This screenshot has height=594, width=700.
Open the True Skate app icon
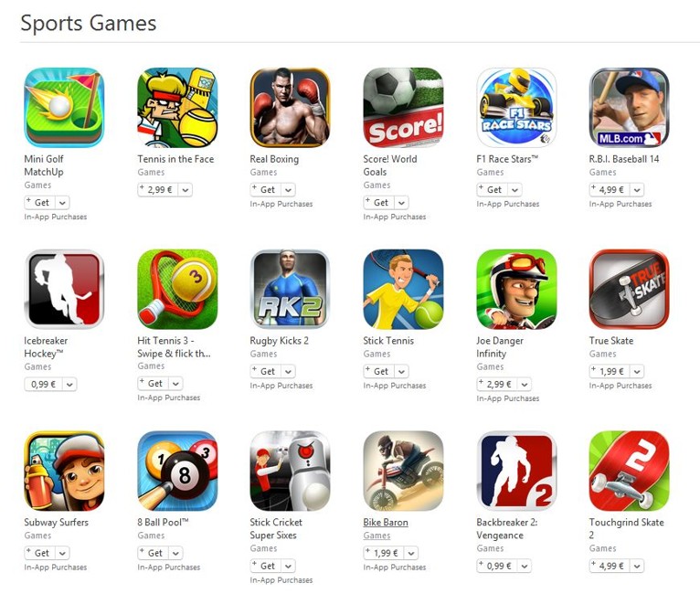coord(629,289)
